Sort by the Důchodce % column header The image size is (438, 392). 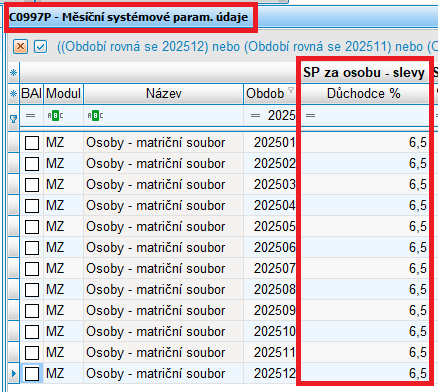tap(364, 94)
